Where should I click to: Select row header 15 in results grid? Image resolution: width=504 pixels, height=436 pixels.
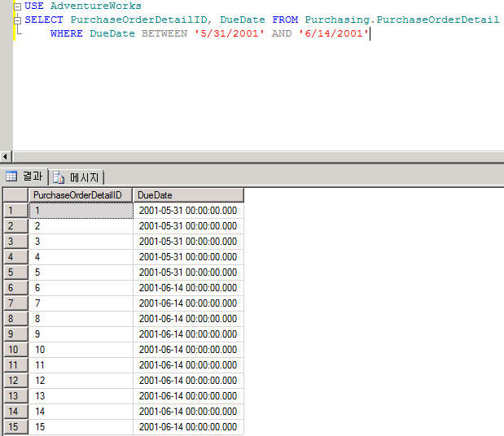[x=15, y=427]
